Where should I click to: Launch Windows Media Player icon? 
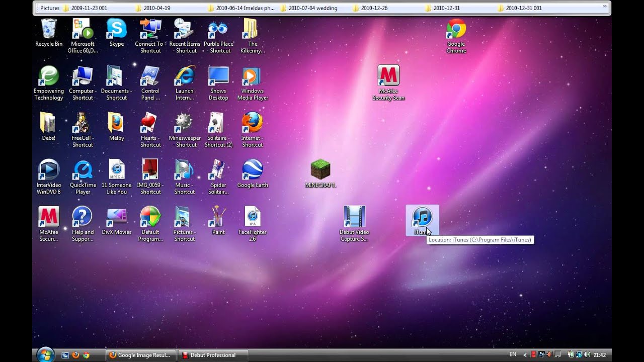tap(252, 83)
